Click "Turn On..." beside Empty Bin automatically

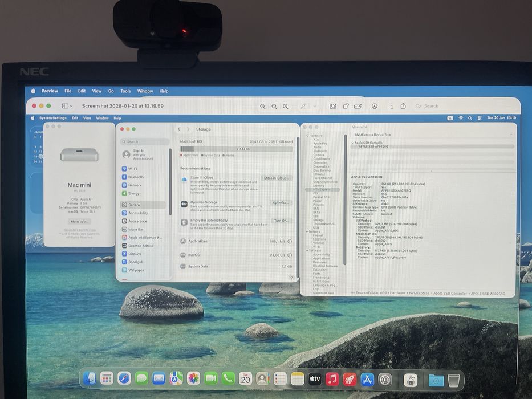(x=281, y=221)
